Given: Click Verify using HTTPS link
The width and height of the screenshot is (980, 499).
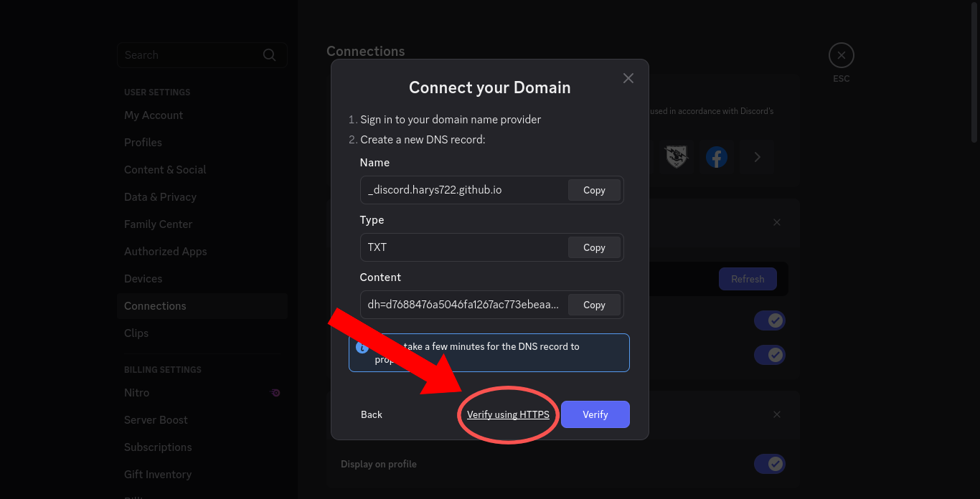Looking at the screenshot, I should pyautogui.click(x=508, y=414).
